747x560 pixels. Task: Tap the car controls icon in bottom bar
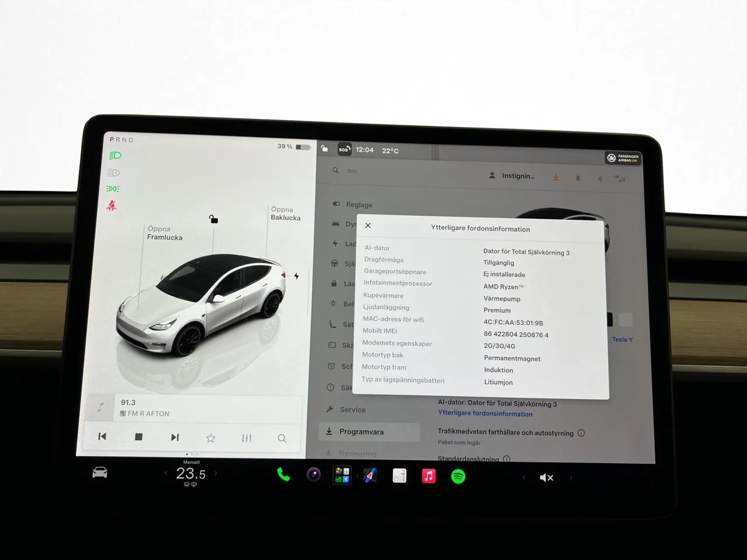100,473
